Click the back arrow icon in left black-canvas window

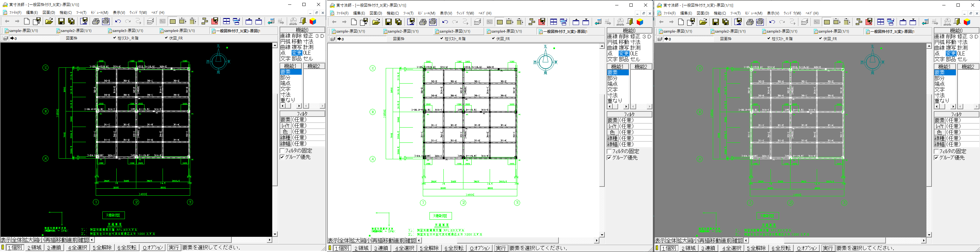7,21
